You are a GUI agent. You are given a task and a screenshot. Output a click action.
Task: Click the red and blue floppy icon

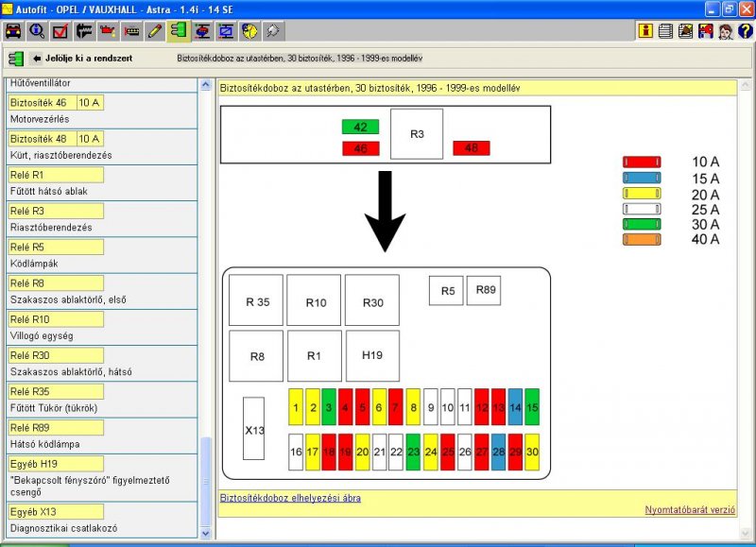705,31
